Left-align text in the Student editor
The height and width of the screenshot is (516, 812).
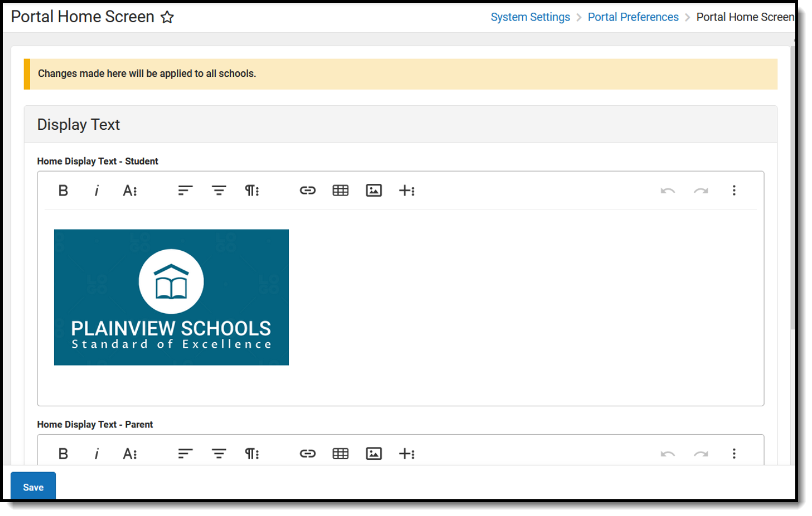coord(185,191)
